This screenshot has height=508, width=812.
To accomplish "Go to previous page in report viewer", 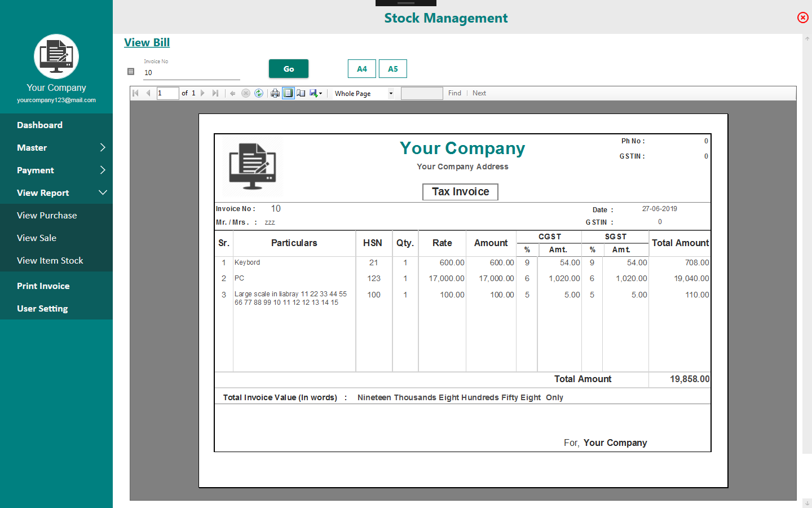I will click(x=148, y=93).
